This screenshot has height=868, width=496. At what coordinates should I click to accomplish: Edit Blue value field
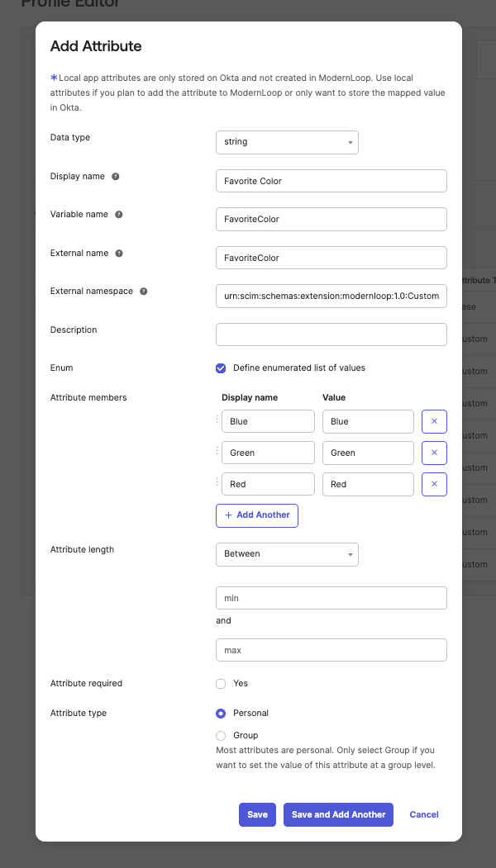click(368, 421)
